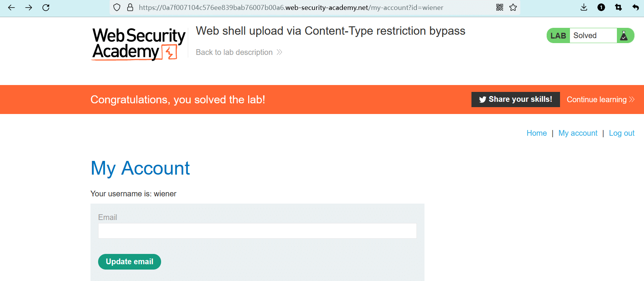
Task: Go to Home in the navigation
Action: coord(536,133)
